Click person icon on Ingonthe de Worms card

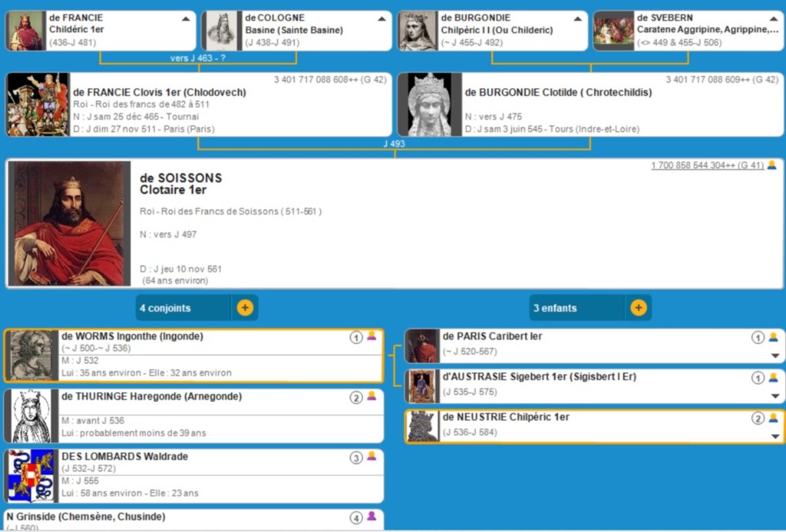click(x=372, y=336)
